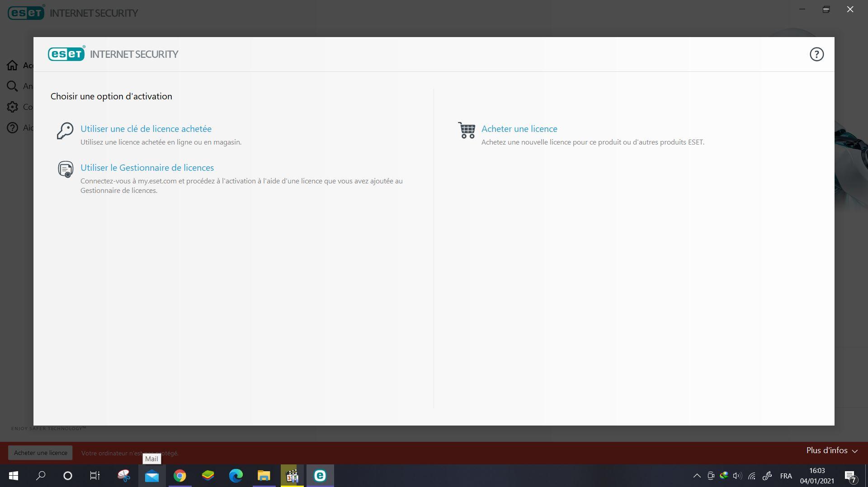The width and height of the screenshot is (868, 487).
Task: Open the clock showing 16:03
Action: click(817, 476)
